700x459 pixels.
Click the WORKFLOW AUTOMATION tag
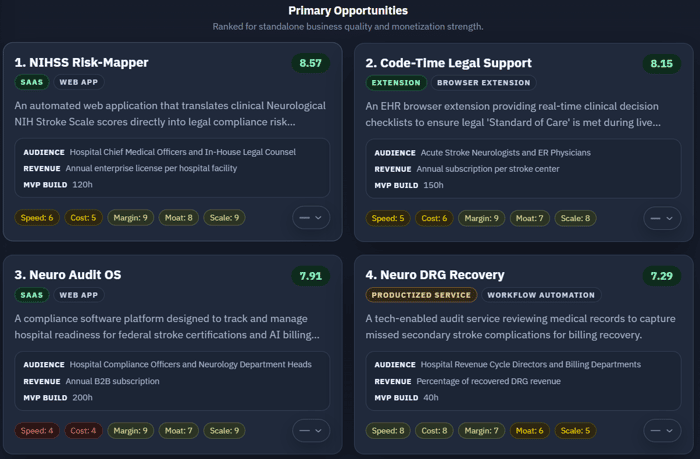541,295
